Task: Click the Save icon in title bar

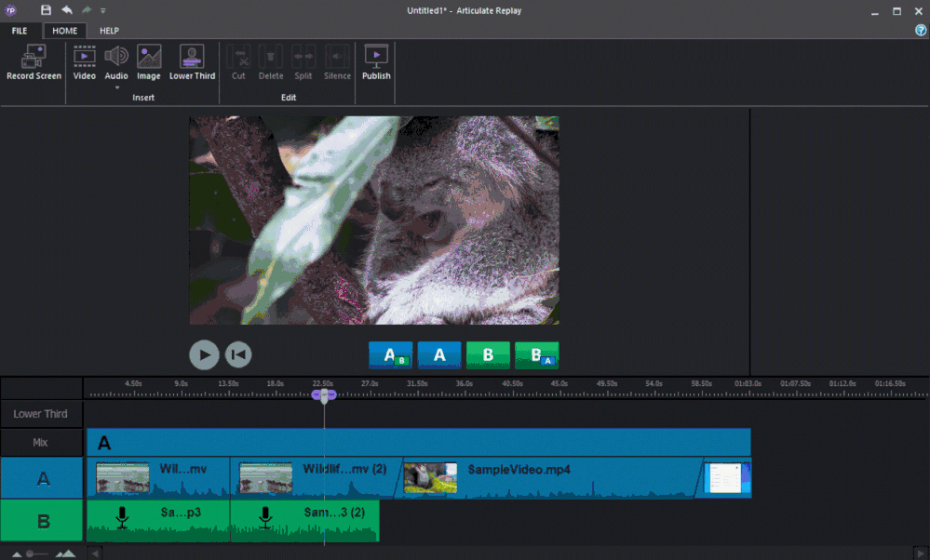Action: 47,10
